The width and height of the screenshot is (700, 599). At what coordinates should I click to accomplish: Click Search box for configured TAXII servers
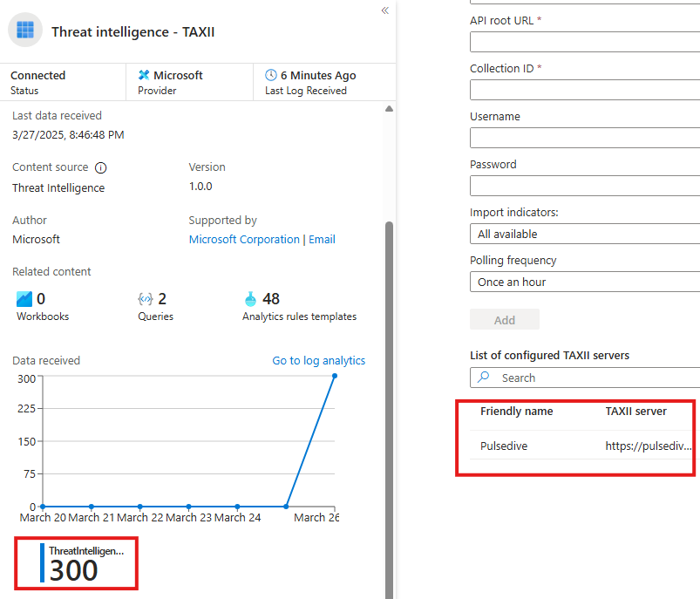585,378
